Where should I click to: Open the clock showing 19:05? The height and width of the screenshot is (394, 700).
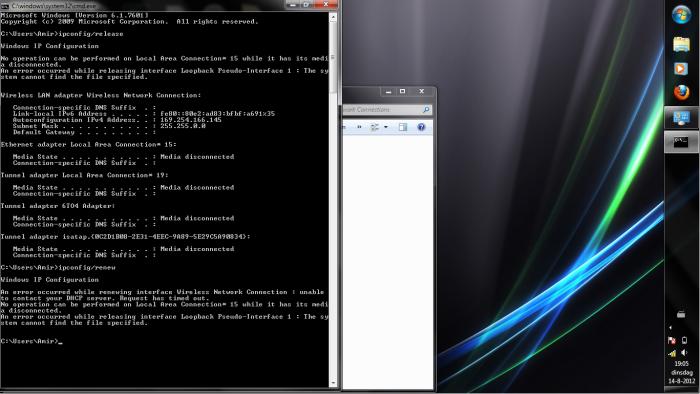coord(681,364)
